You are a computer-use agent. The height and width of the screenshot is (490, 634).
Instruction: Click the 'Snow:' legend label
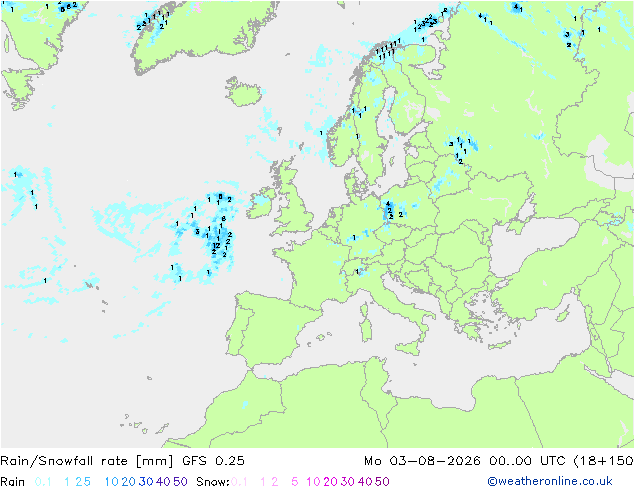[x=213, y=482]
